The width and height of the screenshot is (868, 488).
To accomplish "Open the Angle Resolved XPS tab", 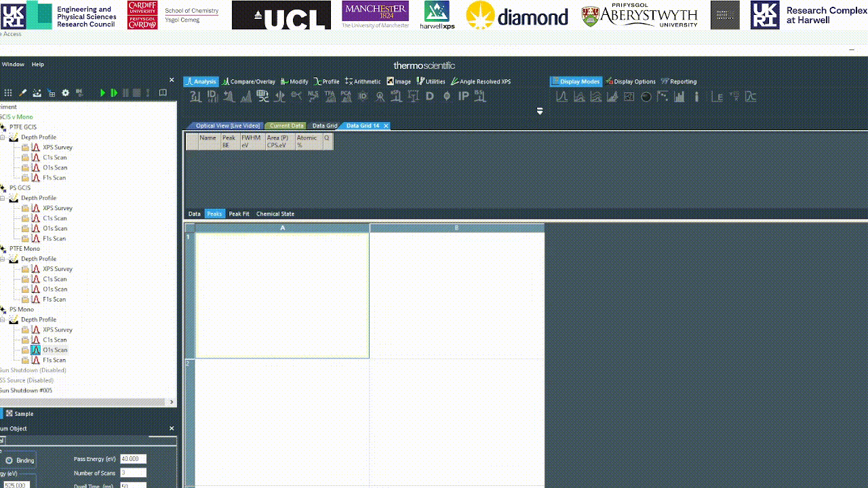I will click(481, 81).
